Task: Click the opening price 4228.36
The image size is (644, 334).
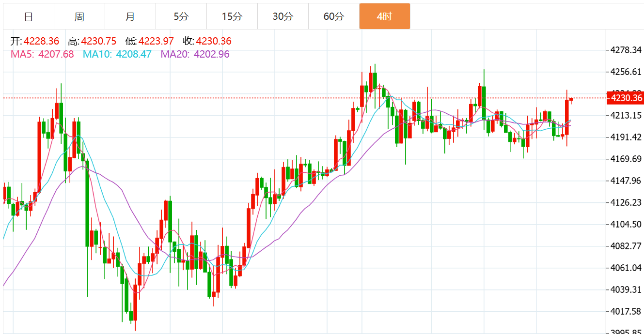Action: point(41,42)
